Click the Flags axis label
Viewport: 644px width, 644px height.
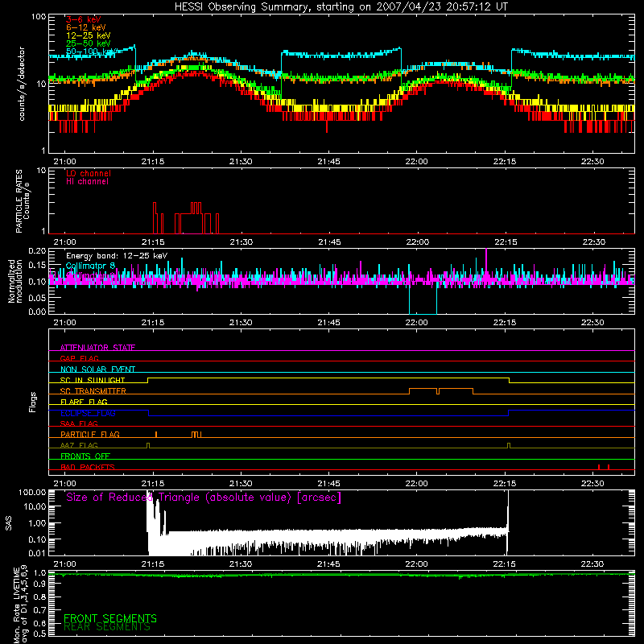[33, 402]
